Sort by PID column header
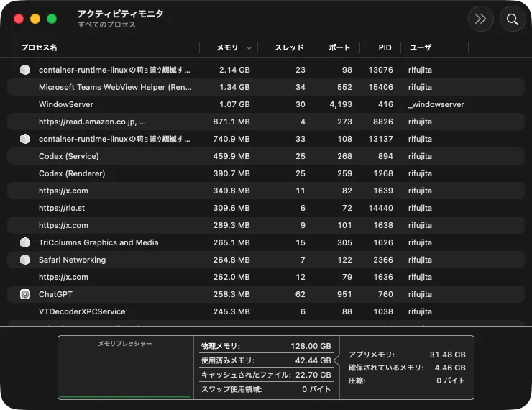Image resolution: width=532 pixels, height=410 pixels. (x=385, y=47)
